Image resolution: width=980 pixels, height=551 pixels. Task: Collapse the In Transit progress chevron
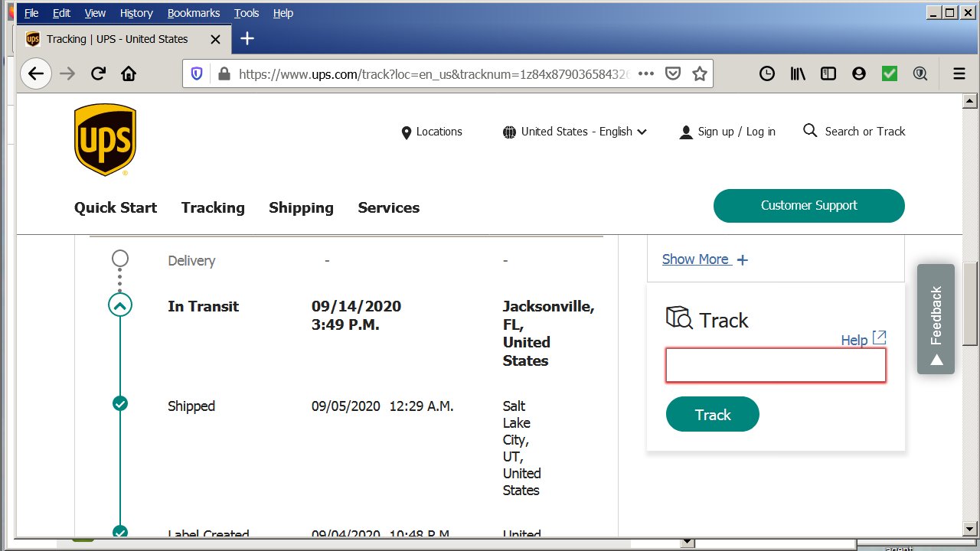point(120,305)
